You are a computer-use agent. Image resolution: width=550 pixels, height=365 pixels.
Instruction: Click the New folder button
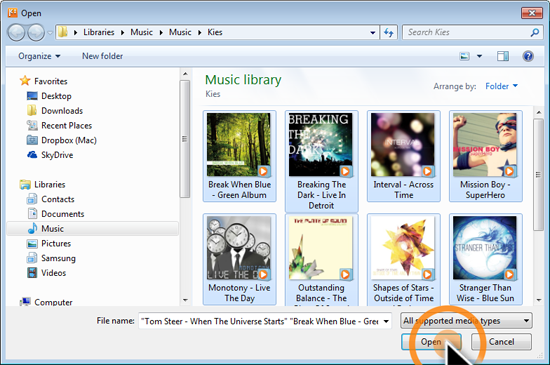[102, 56]
